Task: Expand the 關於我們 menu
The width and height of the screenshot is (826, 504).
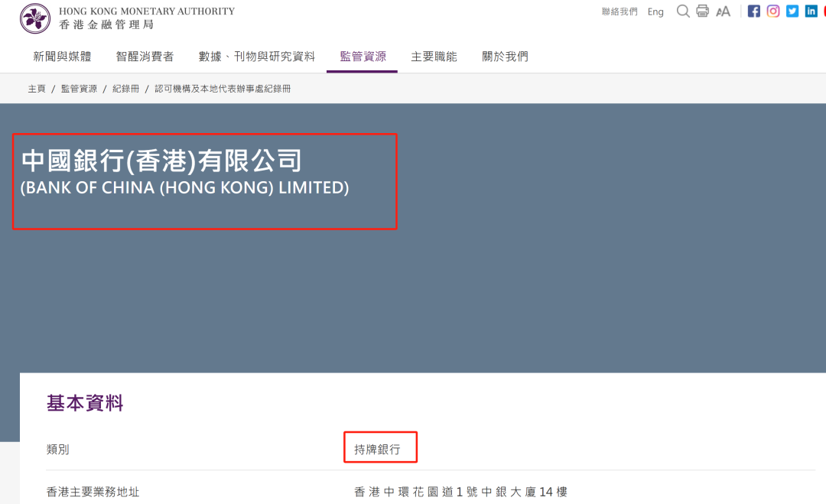Action: 505,57
